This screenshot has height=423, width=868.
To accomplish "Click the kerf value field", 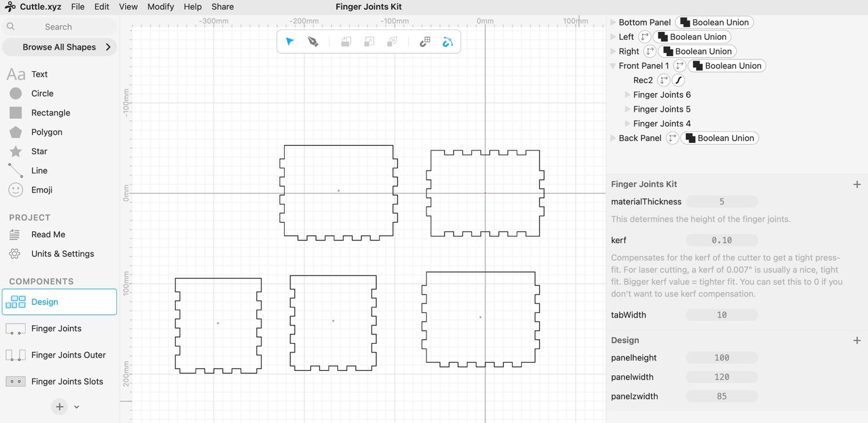I will click(x=722, y=240).
